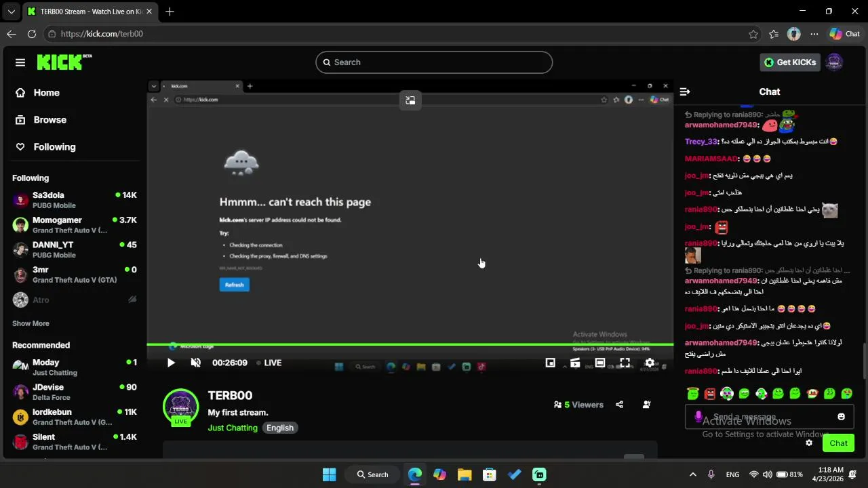
Task: Click the green stream progress bar
Action: pos(410,344)
